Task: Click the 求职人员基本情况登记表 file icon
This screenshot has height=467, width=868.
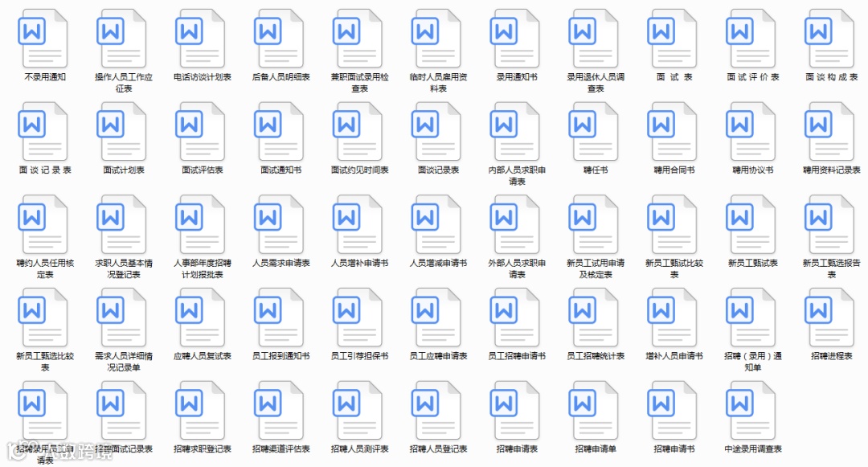Action: click(123, 225)
